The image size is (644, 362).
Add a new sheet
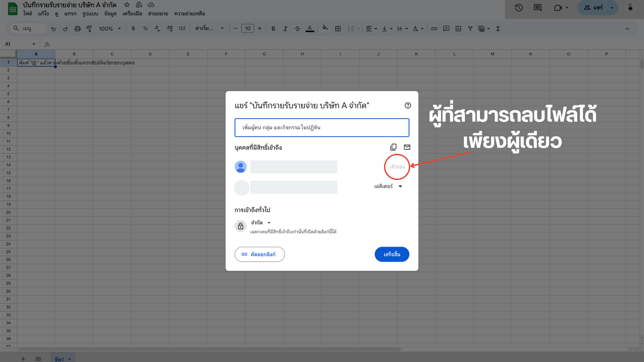coord(23,359)
